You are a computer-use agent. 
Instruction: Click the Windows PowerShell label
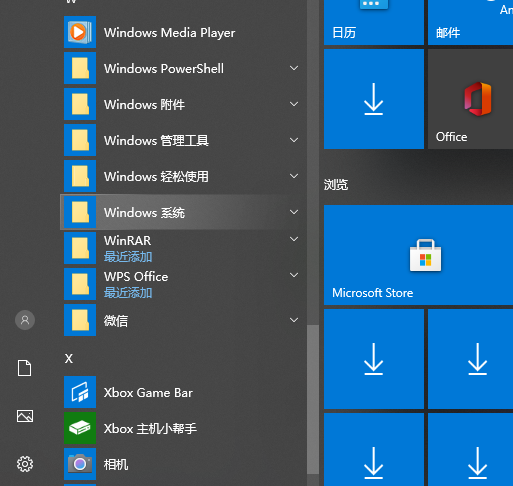(164, 69)
